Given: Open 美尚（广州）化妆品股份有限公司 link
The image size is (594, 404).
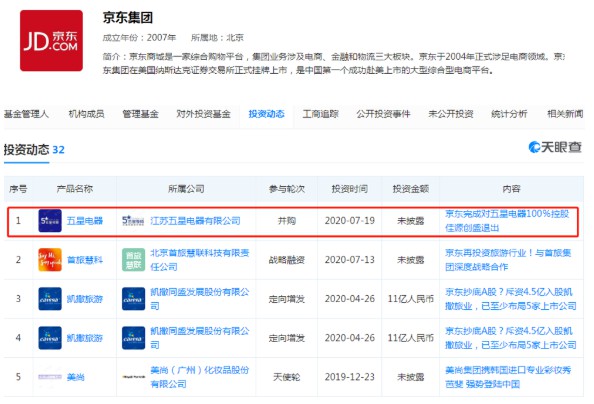Looking at the screenshot, I should coord(200,377).
